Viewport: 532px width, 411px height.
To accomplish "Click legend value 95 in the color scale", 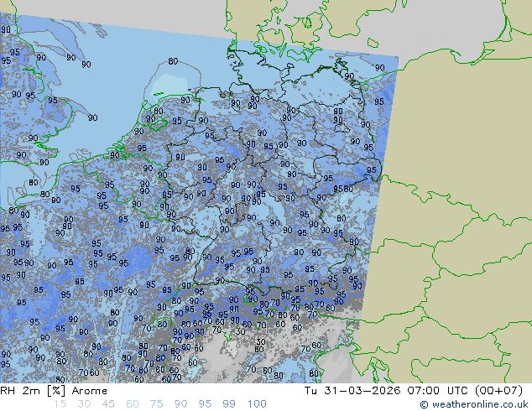I will coord(205,404).
